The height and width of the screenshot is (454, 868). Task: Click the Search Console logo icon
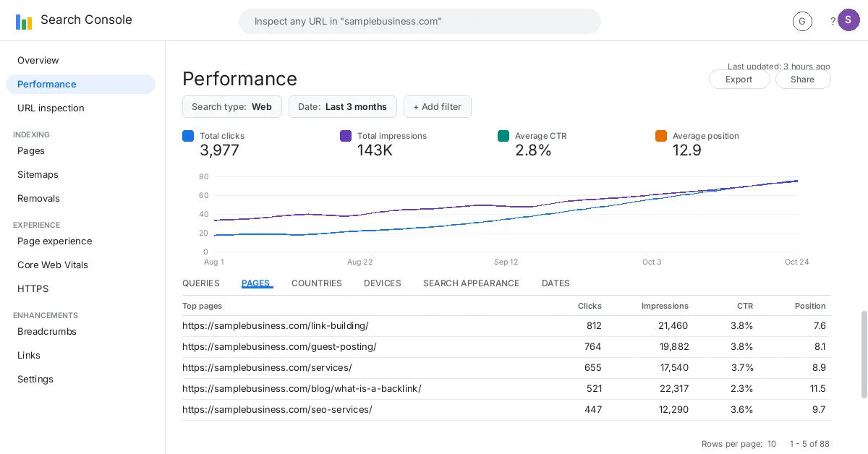coord(24,22)
